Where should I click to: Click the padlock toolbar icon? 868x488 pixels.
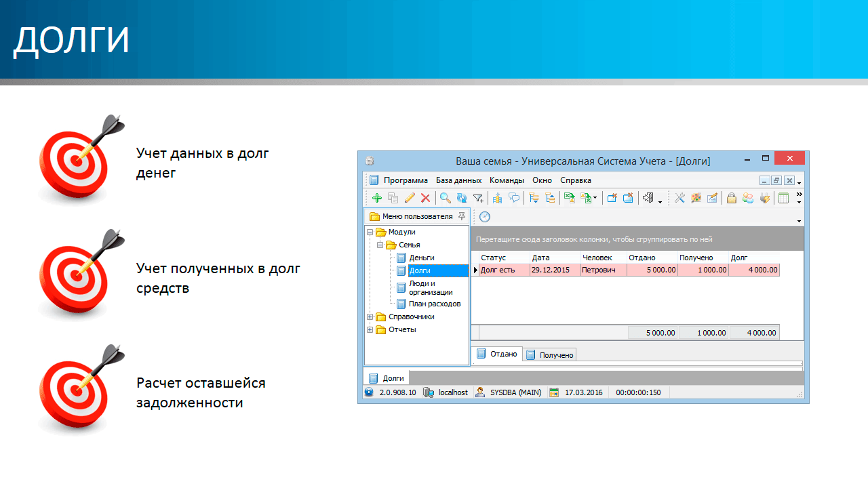(732, 198)
